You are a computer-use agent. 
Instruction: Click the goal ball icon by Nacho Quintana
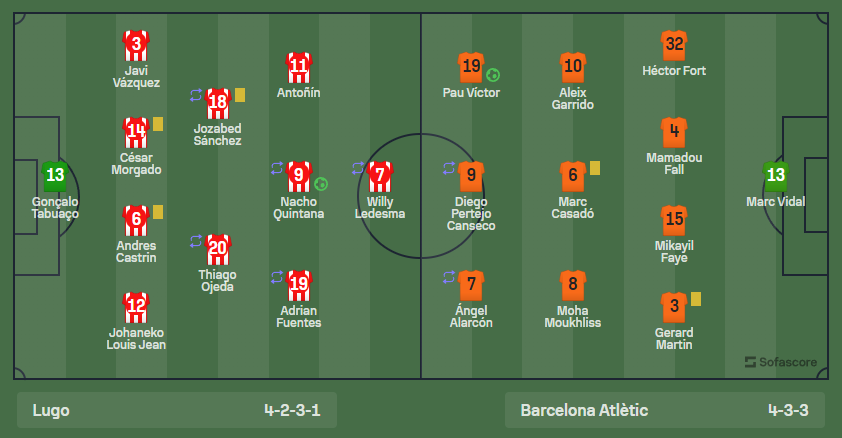[x=321, y=184]
